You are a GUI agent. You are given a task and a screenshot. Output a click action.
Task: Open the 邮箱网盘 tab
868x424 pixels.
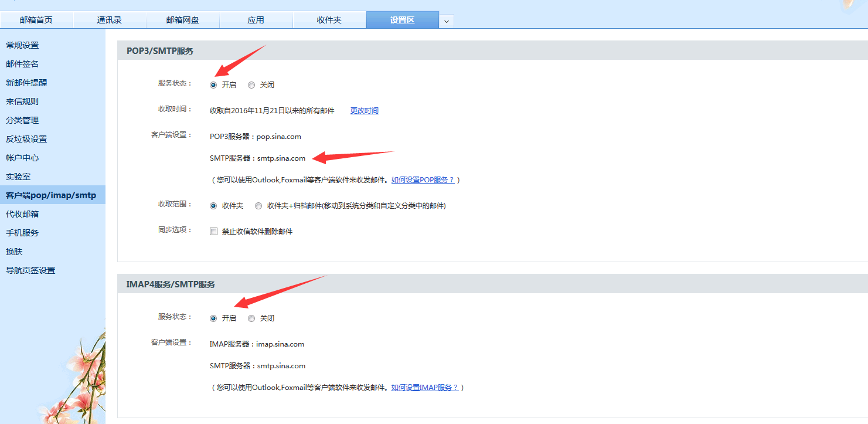(183, 20)
